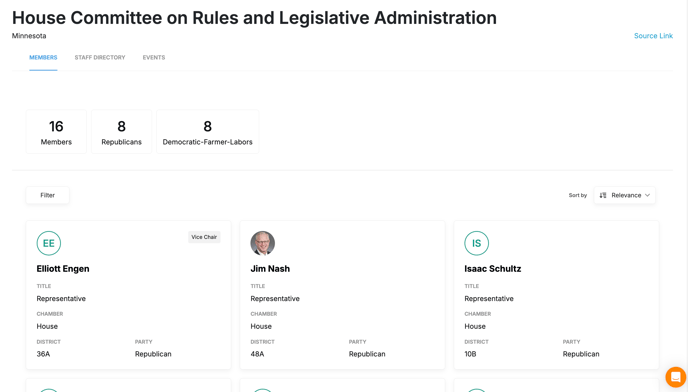The width and height of the screenshot is (688, 392).
Task: Expand the Relevance sort dropdown
Action: pos(624,195)
